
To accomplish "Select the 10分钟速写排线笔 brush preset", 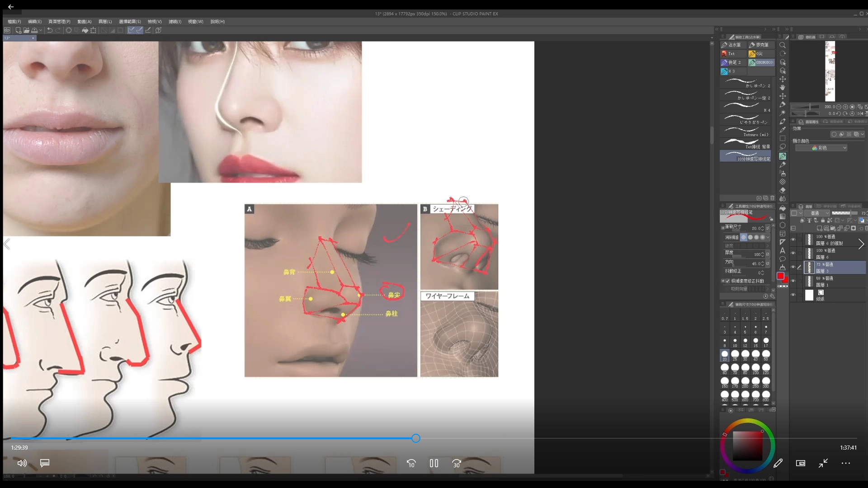I will pyautogui.click(x=745, y=156).
